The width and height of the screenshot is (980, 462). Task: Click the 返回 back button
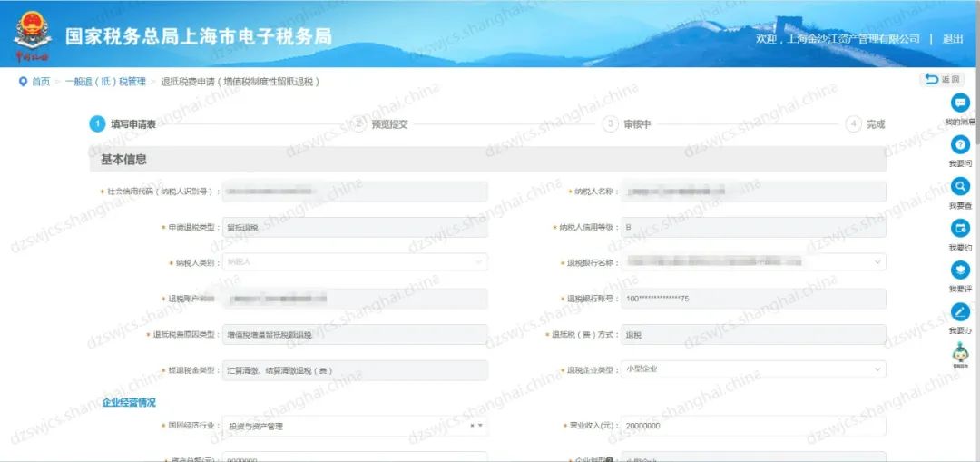[943, 79]
